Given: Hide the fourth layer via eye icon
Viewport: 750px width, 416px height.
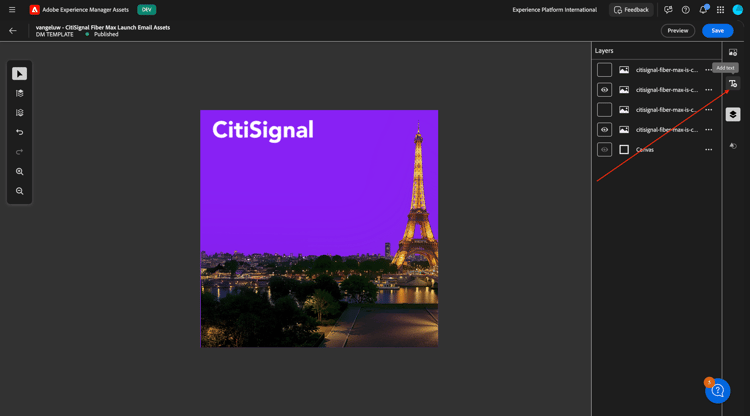Looking at the screenshot, I should coord(604,130).
